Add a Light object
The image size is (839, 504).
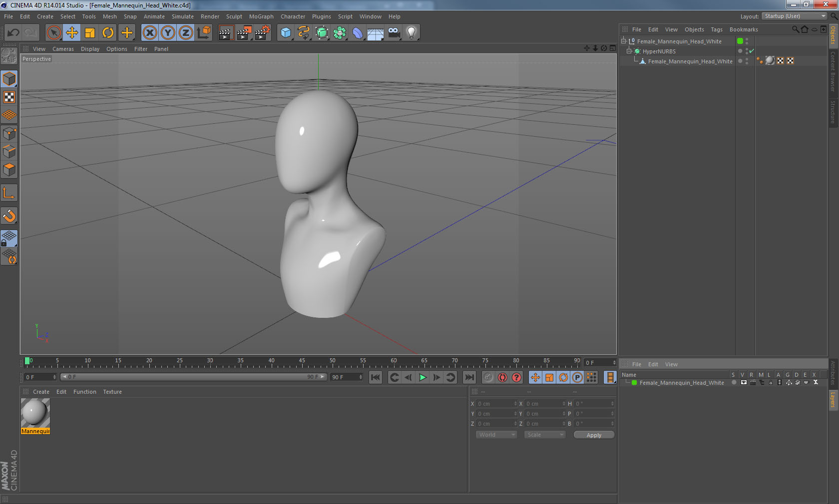412,33
